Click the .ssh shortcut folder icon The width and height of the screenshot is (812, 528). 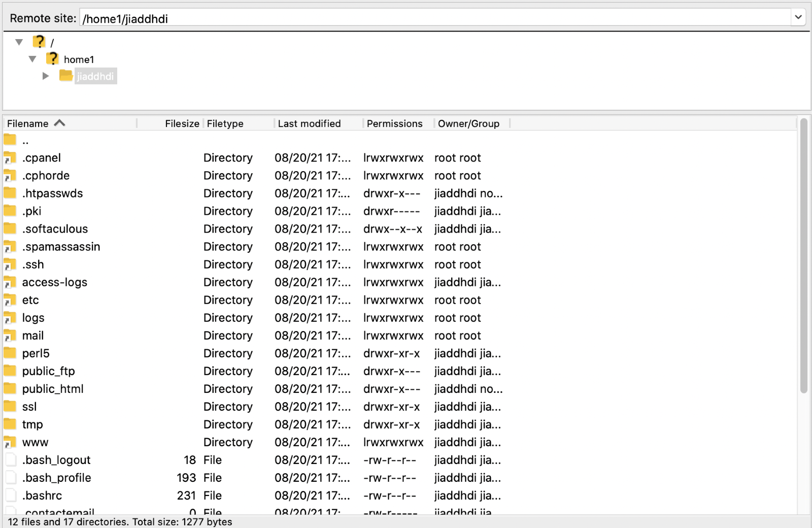click(10, 265)
